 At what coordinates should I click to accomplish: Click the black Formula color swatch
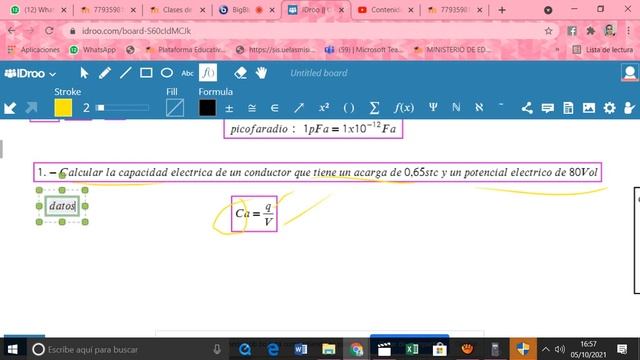pyautogui.click(x=207, y=108)
